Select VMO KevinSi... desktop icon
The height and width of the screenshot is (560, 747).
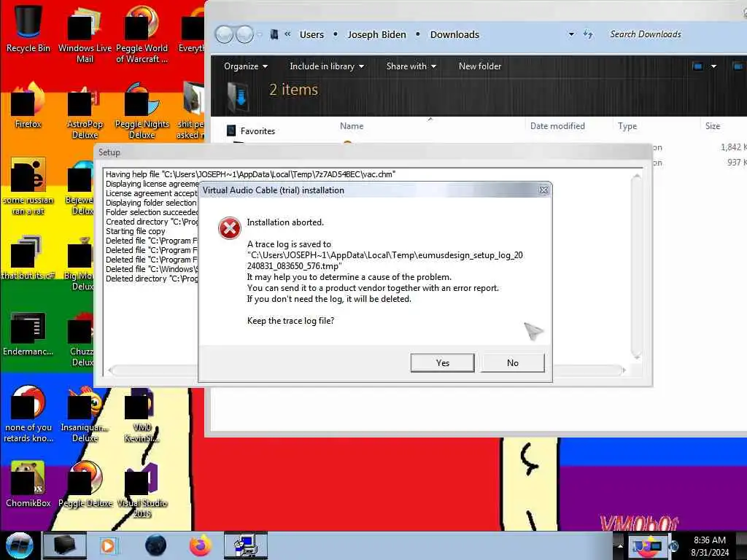pos(142,414)
